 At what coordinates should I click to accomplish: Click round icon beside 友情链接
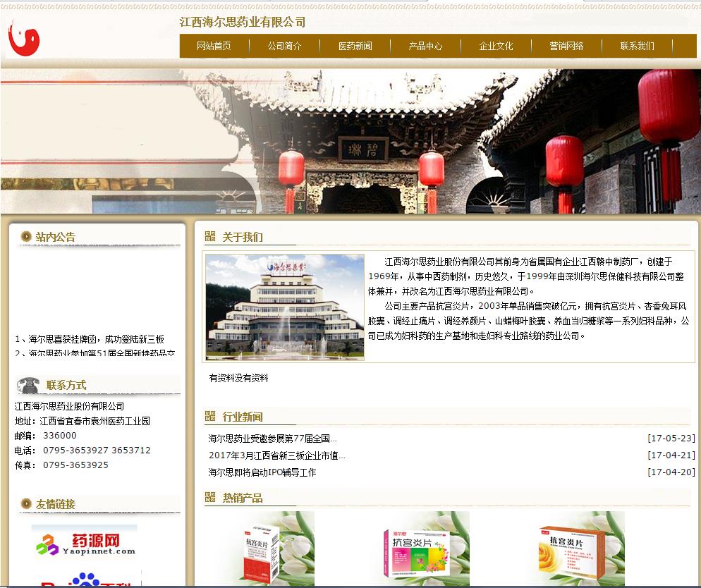click(26, 503)
